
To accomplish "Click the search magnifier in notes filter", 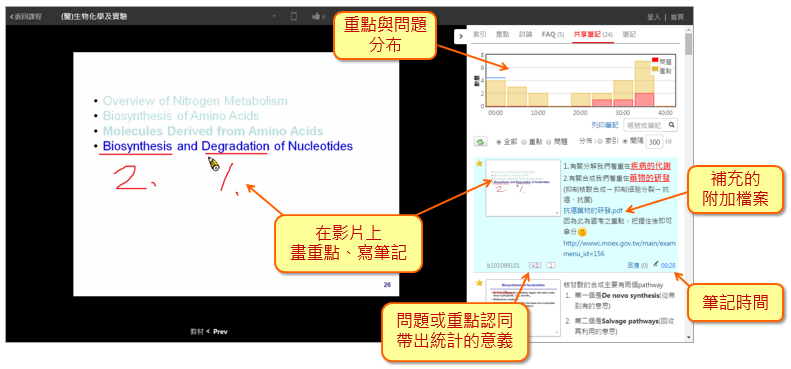I will tap(672, 125).
